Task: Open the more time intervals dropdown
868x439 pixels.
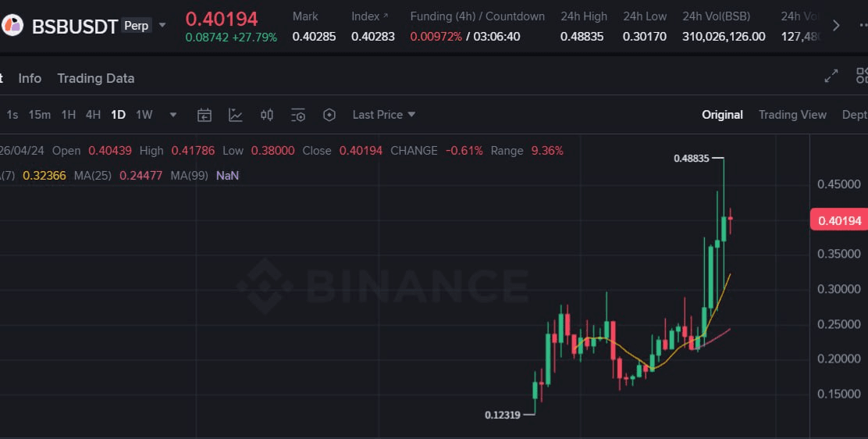Action: coord(173,115)
